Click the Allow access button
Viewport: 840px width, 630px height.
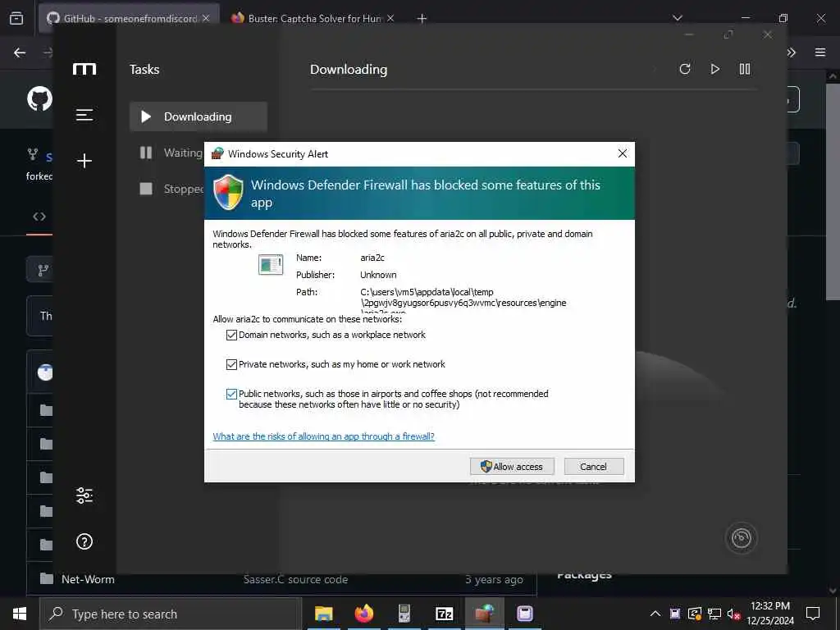pyautogui.click(x=512, y=467)
